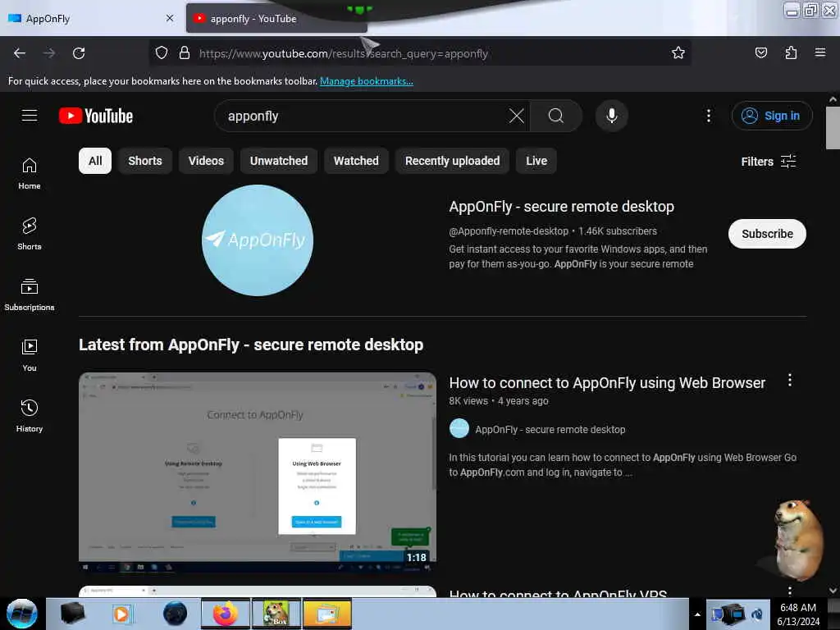840x630 pixels.
Task: Click the Box hamster taskbar icon
Action: (x=276, y=614)
